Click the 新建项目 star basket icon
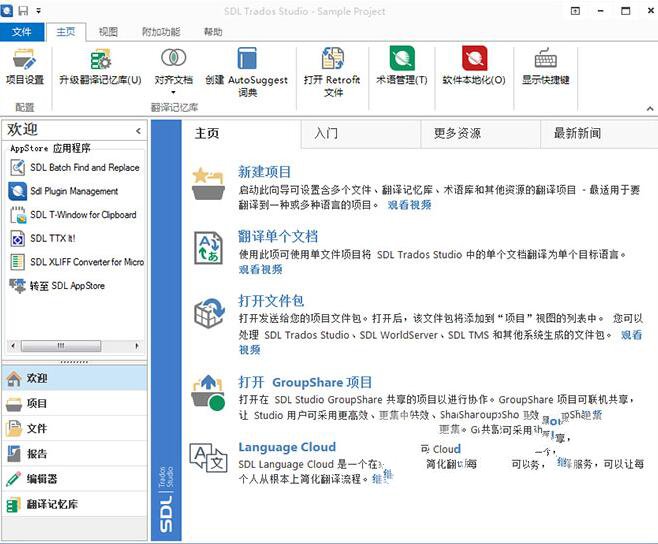The height and width of the screenshot is (544, 658). [208, 184]
